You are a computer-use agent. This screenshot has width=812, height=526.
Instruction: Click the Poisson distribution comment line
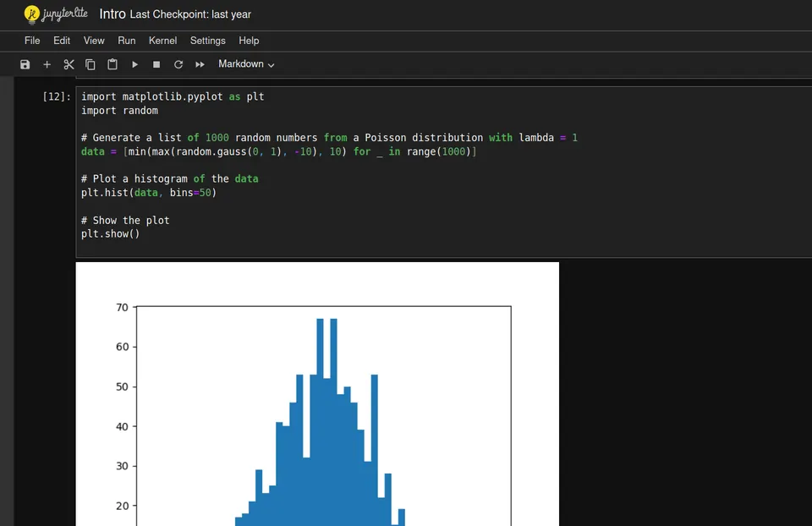click(329, 138)
